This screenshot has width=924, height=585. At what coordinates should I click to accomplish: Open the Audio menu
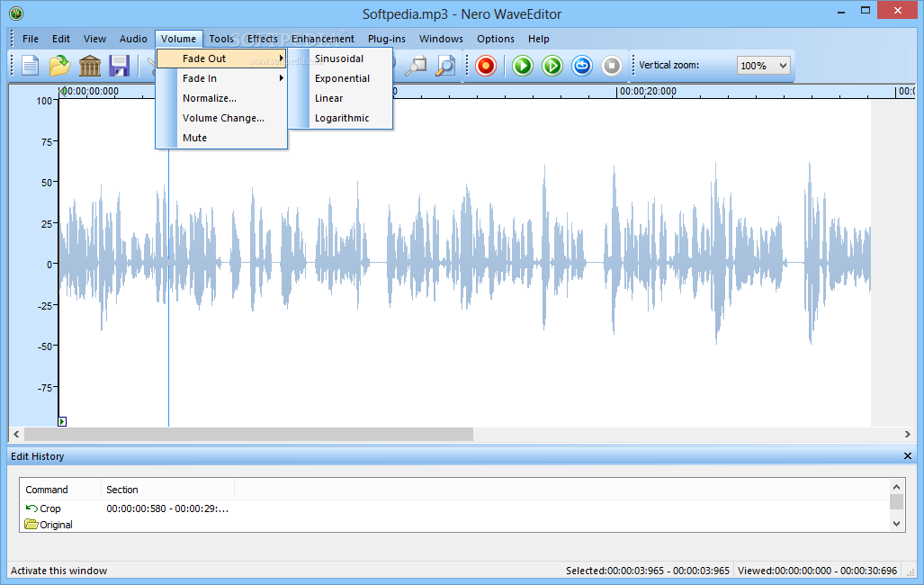pos(133,39)
